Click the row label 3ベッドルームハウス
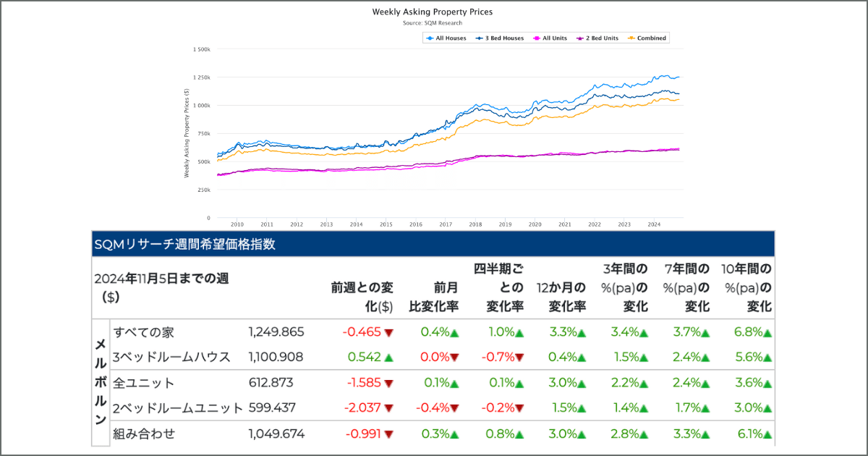 coord(171,357)
